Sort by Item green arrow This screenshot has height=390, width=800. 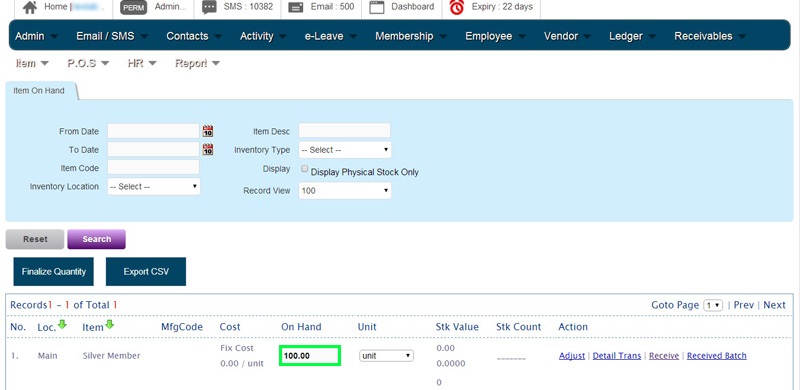tap(109, 325)
